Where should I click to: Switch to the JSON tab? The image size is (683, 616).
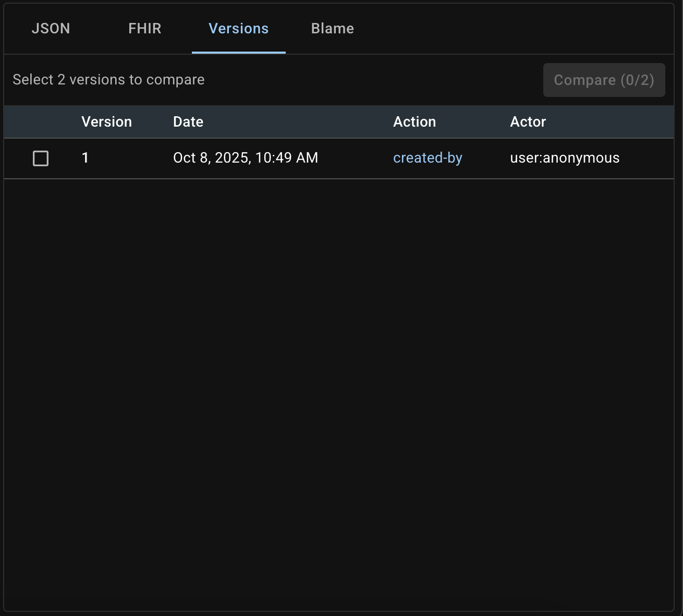pos(51,29)
